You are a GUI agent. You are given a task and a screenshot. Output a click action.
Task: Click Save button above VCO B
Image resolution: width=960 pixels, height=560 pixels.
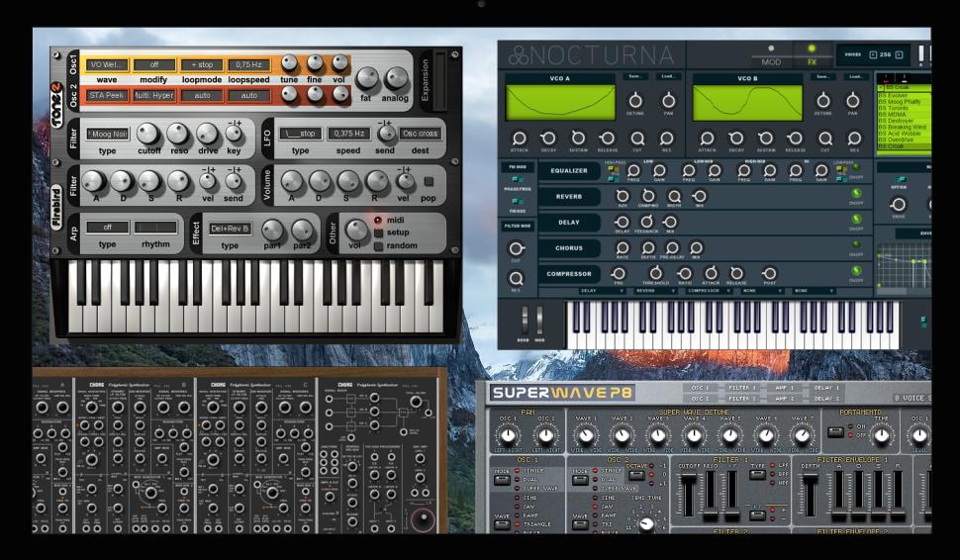pos(822,76)
